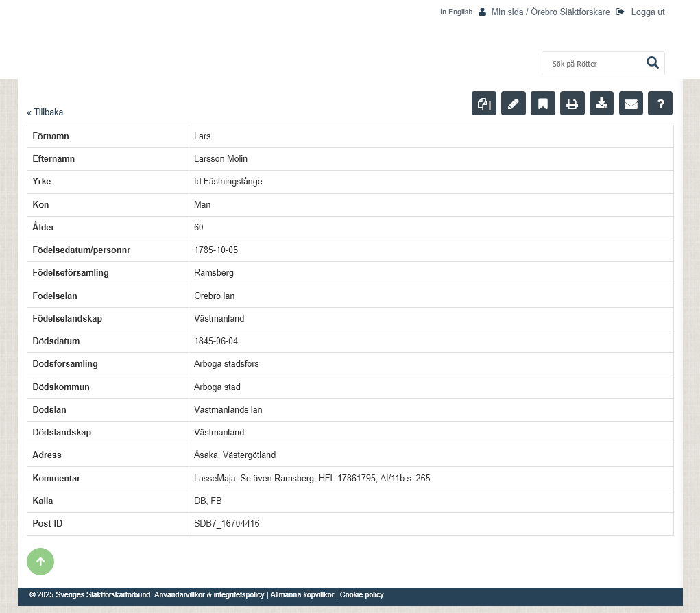The height and width of the screenshot is (613, 700).
Task: Focus the Sök på Rötter search field
Action: pos(593,64)
